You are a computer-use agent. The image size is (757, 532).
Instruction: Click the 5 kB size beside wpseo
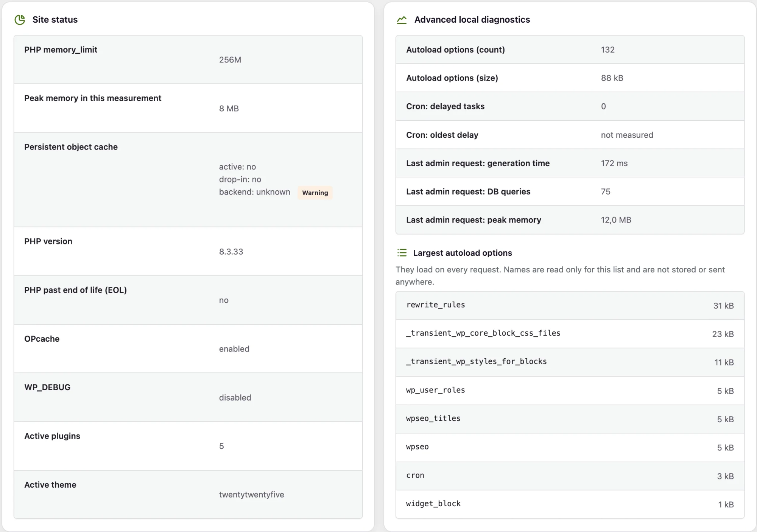coord(725,448)
